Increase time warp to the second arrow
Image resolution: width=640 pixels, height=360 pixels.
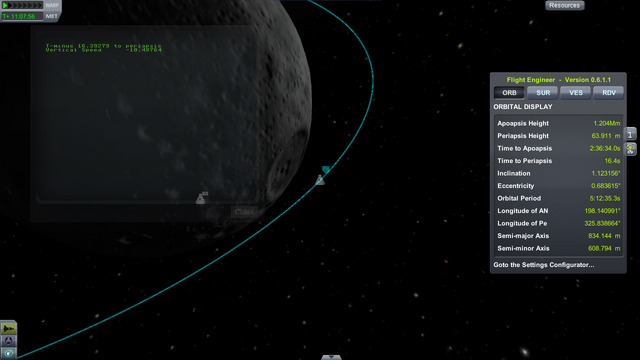[x=11, y=5]
